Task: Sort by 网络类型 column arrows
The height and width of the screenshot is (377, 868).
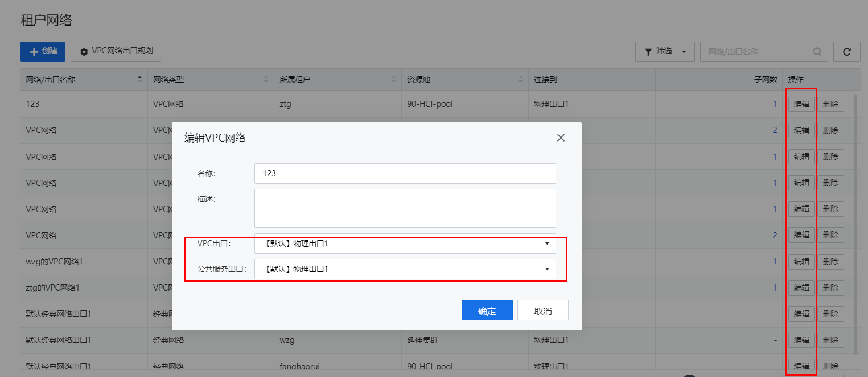Action: 266,80
